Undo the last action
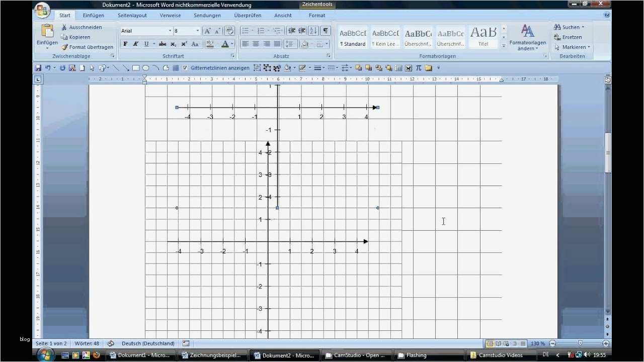 tap(48, 68)
